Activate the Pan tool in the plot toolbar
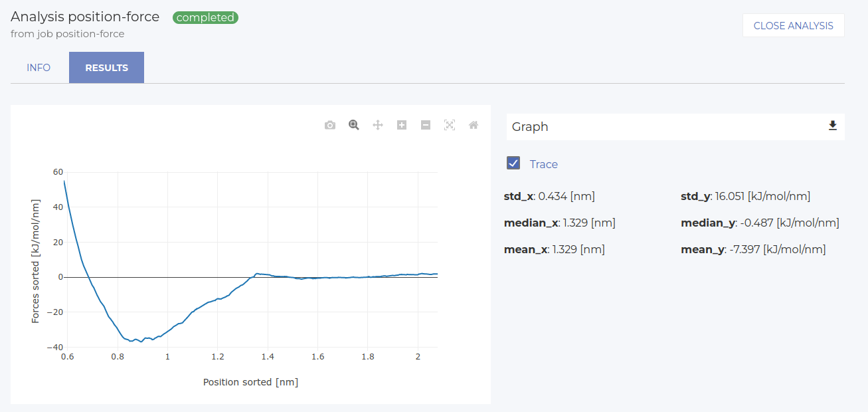This screenshot has height=412, width=868. pos(378,125)
